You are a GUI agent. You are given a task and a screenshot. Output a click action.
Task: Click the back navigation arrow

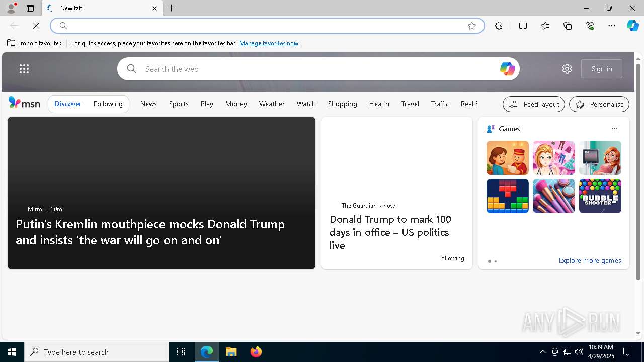coord(14,26)
